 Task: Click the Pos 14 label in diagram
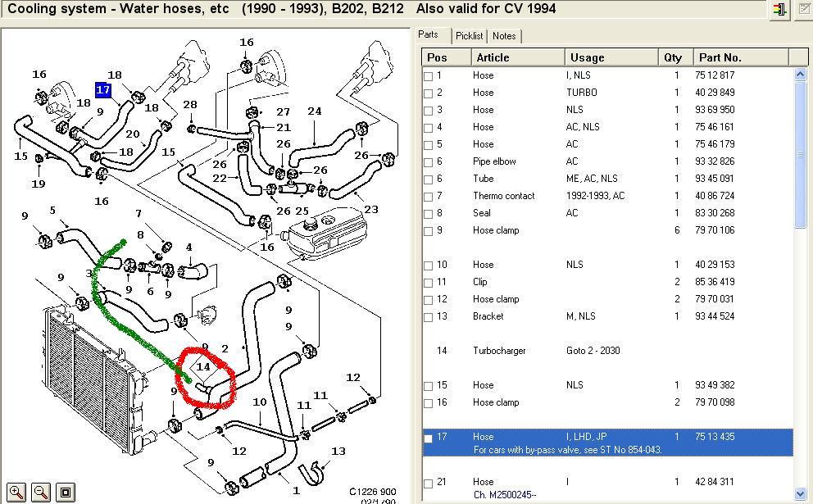(203, 367)
